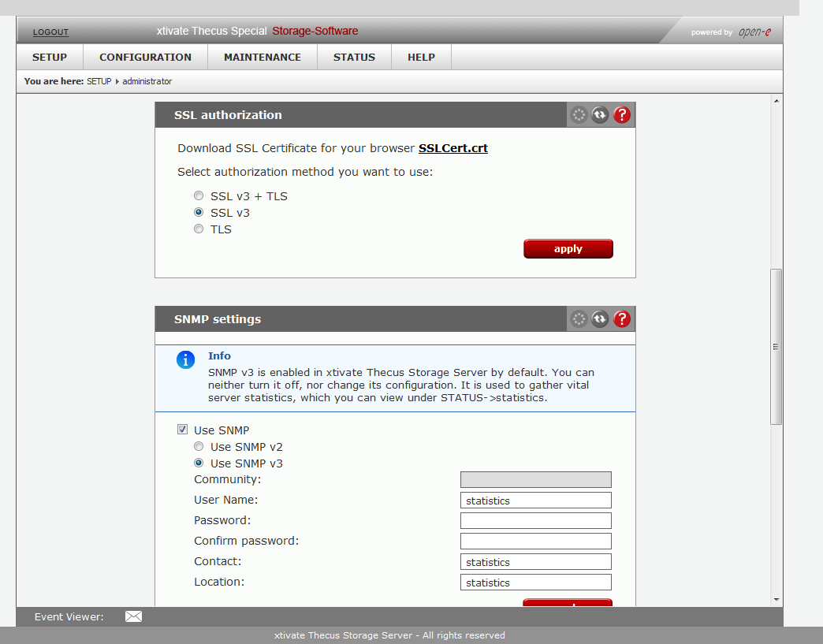Open help for SNMP settings
The height and width of the screenshot is (644, 823).
pyautogui.click(x=622, y=319)
